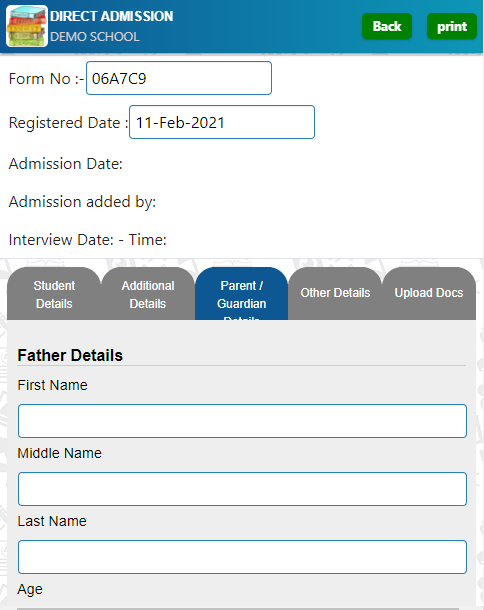Viewport: 484px width, 610px height.
Task: Click the Age label
Action: click(x=30, y=589)
